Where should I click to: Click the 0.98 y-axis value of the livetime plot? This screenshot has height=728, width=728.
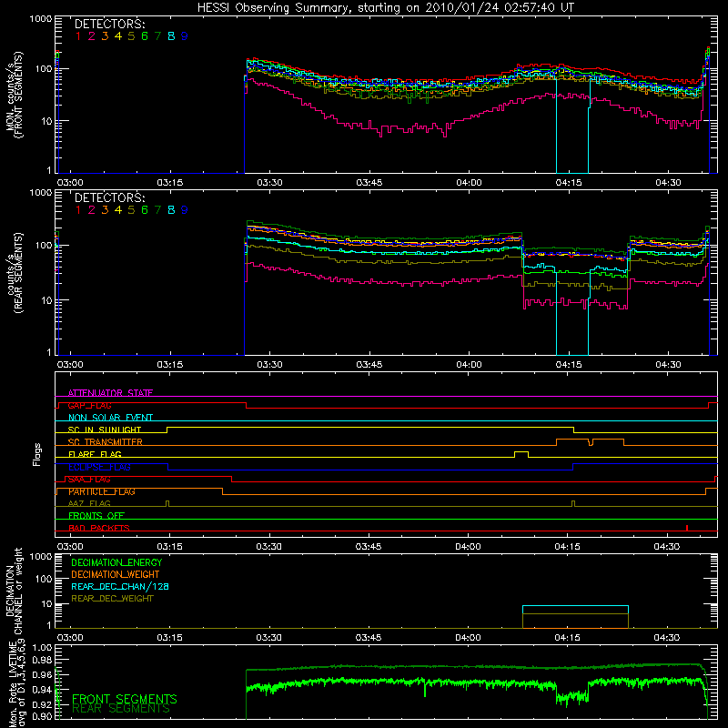pyautogui.click(x=42, y=660)
